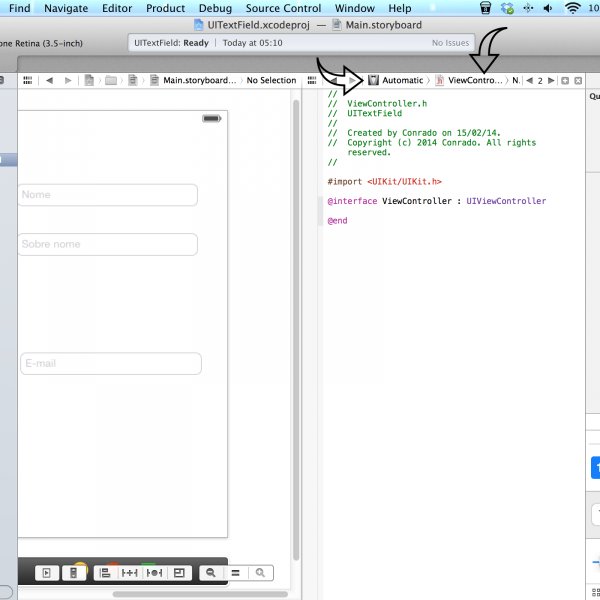Click the 'UITextField: Ready' activity status text
This screenshot has height=600, width=600.
pos(171,43)
